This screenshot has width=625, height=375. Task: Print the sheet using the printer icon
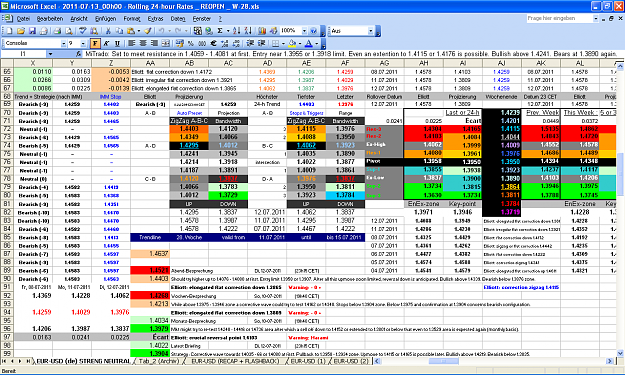pyautogui.click(x=57, y=31)
